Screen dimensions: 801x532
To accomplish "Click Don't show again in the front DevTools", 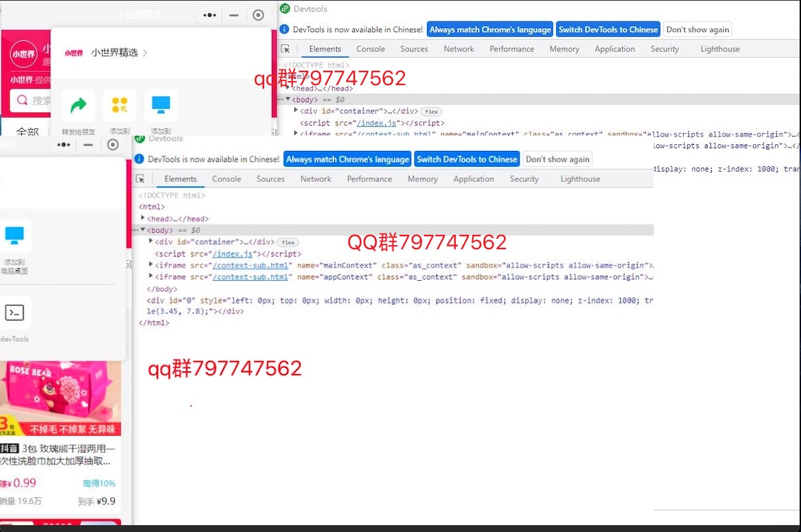I will 557,159.
